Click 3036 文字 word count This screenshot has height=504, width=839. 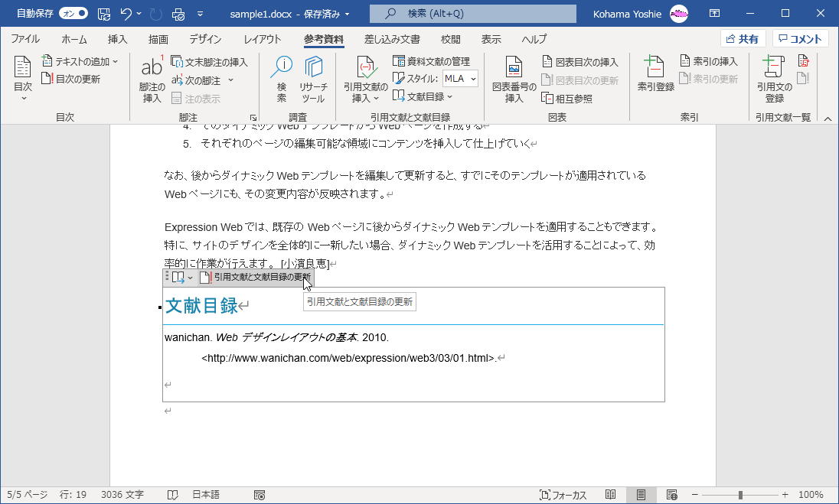click(x=122, y=495)
